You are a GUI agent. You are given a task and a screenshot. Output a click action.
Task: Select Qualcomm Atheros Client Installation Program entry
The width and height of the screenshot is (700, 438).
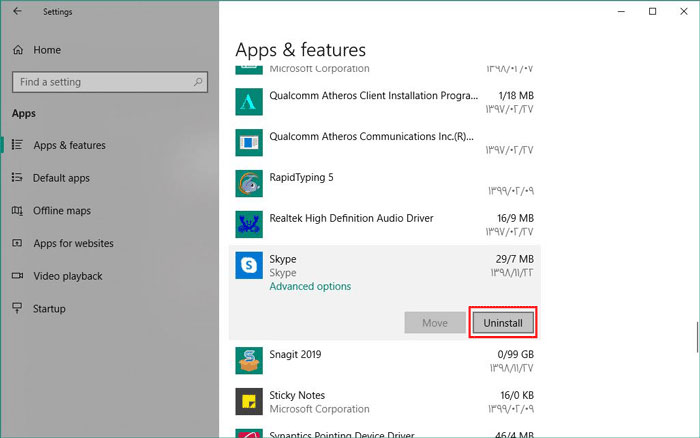[384, 102]
